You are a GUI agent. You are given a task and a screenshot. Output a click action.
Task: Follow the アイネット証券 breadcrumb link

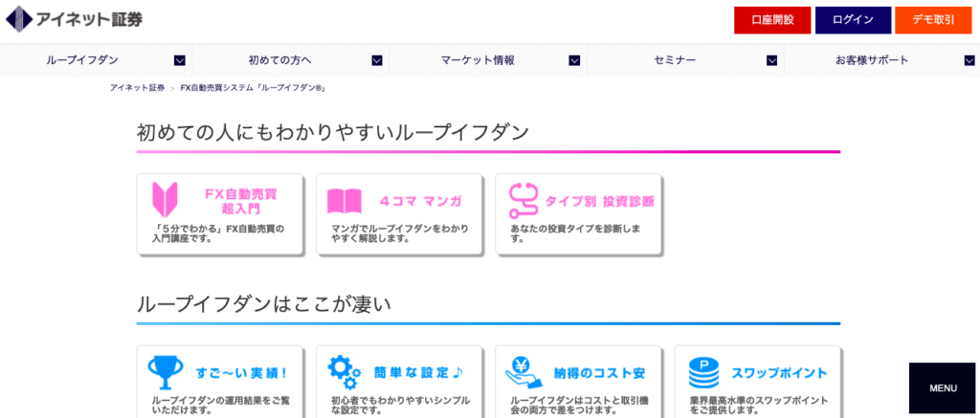click(x=137, y=88)
